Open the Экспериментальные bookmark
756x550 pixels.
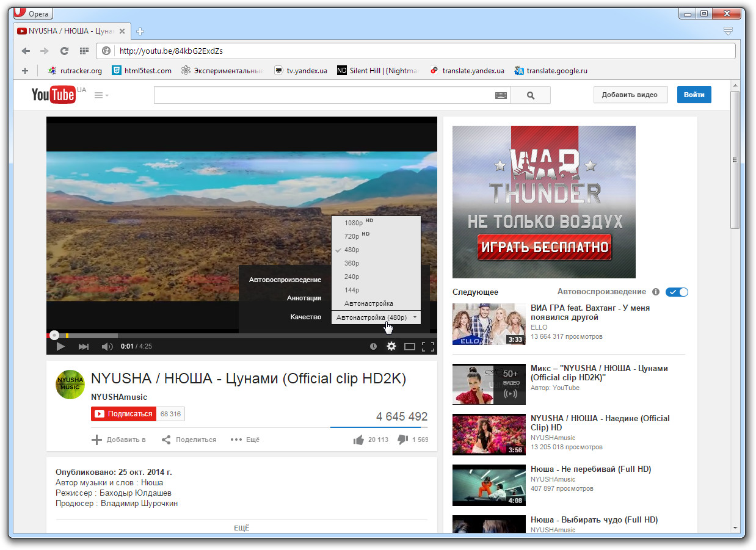[222, 71]
